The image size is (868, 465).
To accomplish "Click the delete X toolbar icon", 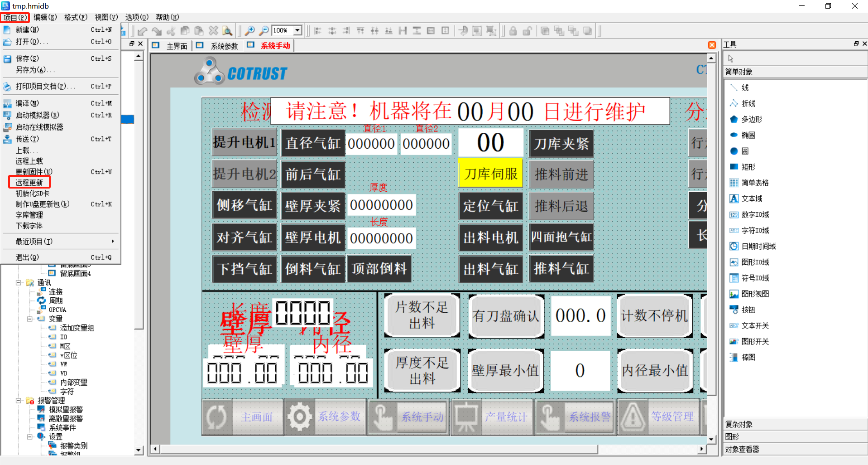I will pos(213,31).
